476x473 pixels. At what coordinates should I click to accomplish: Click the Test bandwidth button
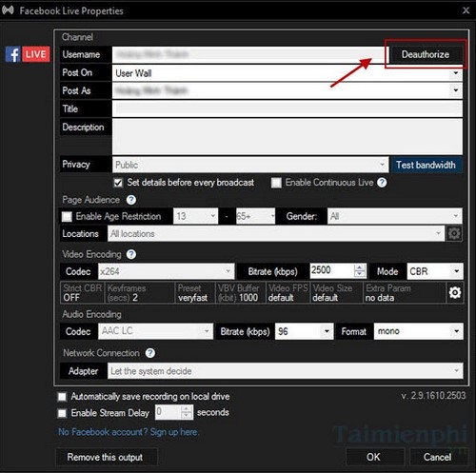tap(426, 165)
